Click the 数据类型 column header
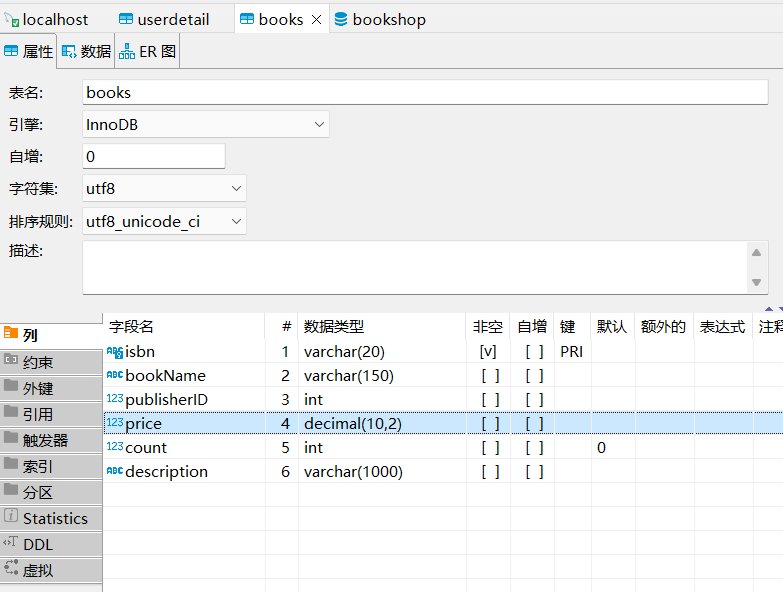 [382, 326]
